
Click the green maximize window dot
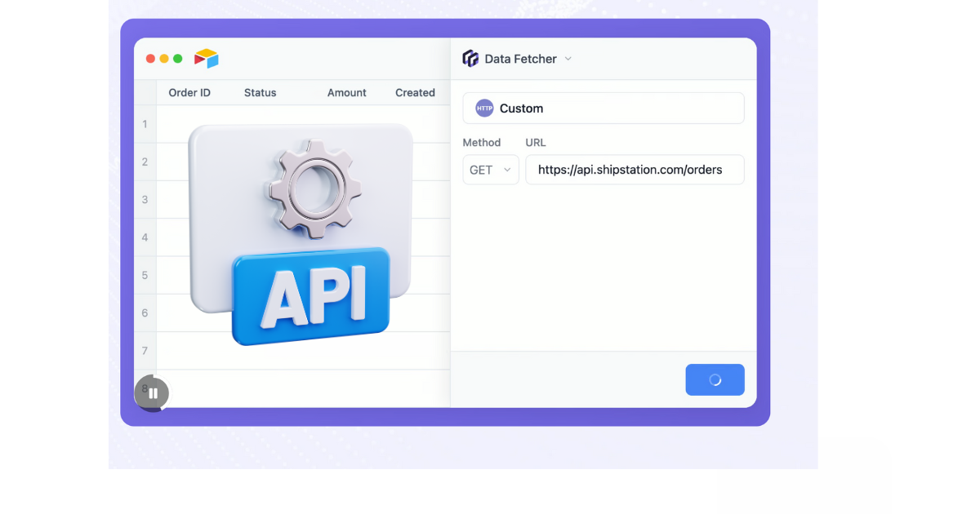178,59
